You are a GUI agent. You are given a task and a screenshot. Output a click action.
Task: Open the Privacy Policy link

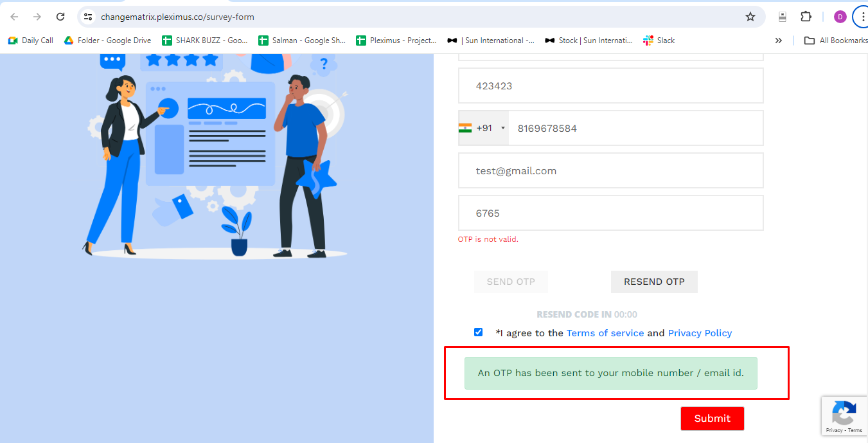[700, 333]
